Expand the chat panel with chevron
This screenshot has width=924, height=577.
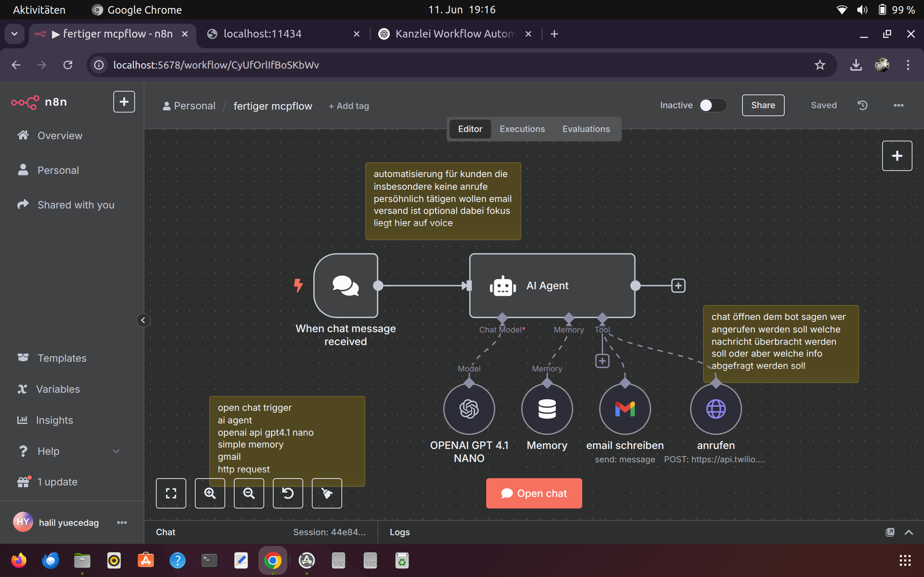tap(909, 532)
